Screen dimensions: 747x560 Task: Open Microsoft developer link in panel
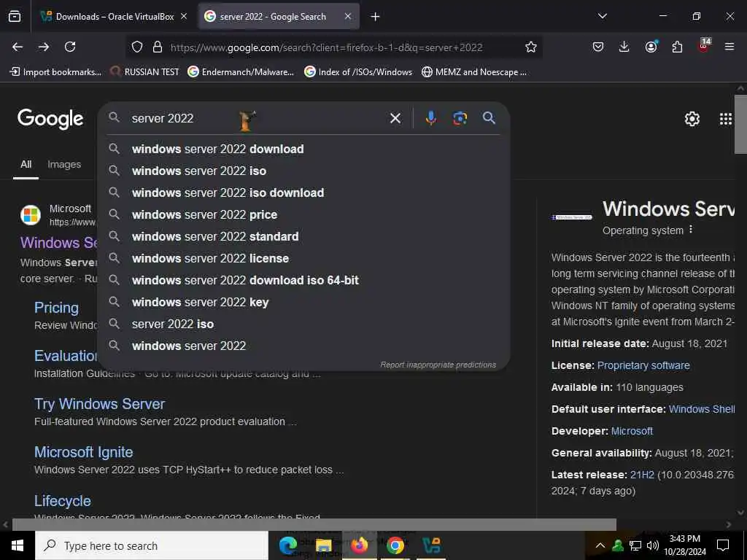[x=632, y=431]
